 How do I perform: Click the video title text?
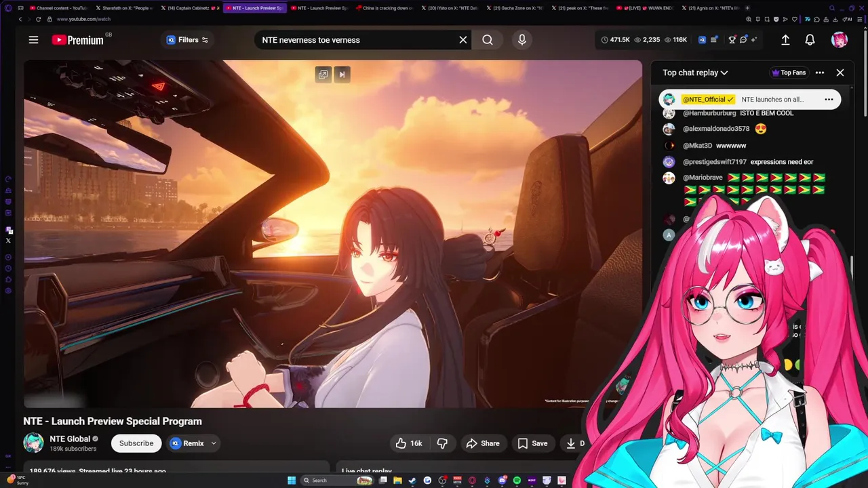113,421
